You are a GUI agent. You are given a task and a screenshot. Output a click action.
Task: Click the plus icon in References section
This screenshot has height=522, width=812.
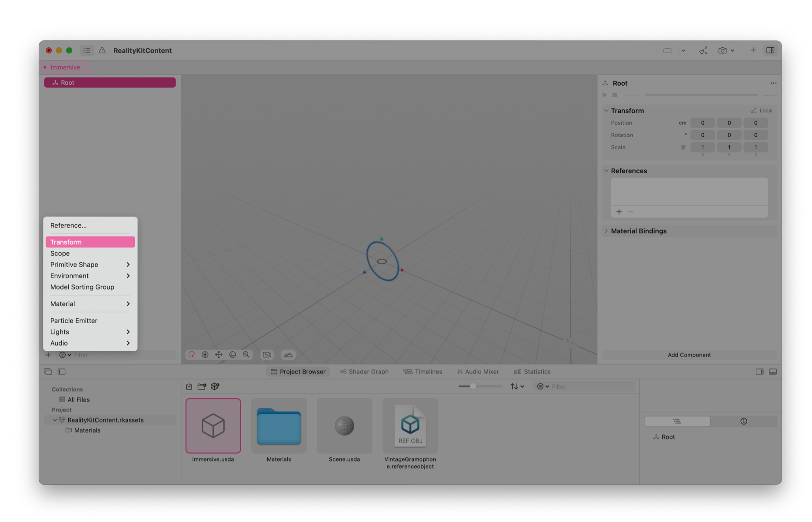point(619,211)
